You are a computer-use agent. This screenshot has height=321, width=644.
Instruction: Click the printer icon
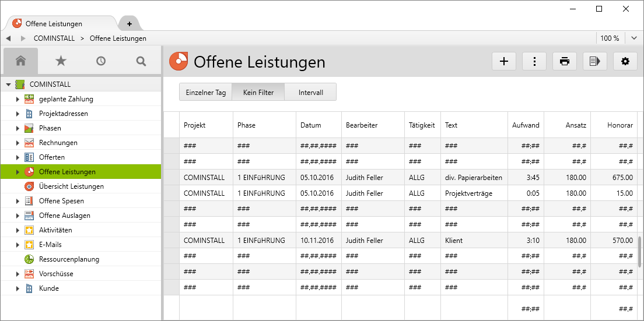tap(565, 61)
